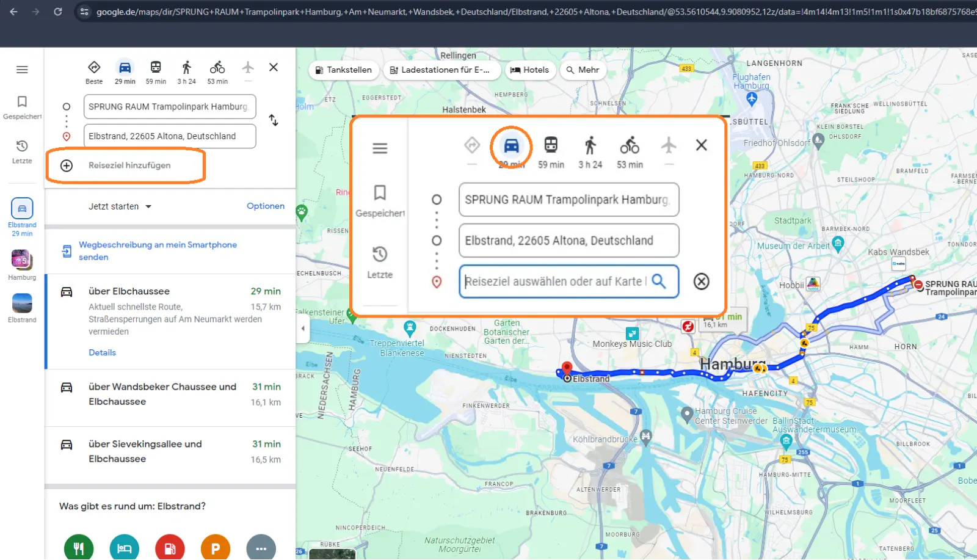
Task: Select the Kabs Wandsbek store marker
Action: click(x=898, y=264)
